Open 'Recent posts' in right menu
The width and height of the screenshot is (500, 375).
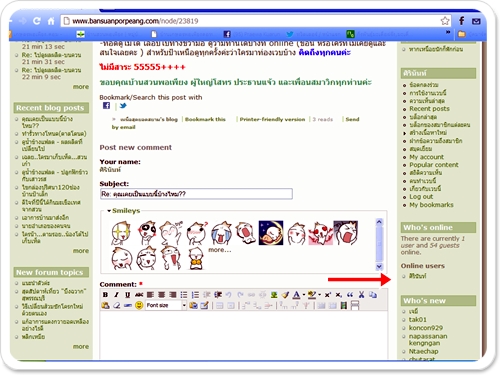pyautogui.click(x=429, y=109)
